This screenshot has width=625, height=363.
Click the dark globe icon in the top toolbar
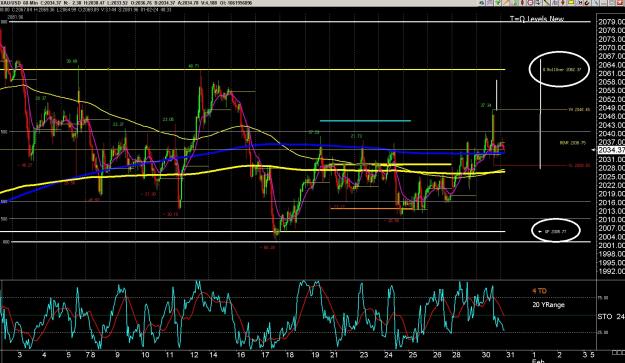pos(482,3)
